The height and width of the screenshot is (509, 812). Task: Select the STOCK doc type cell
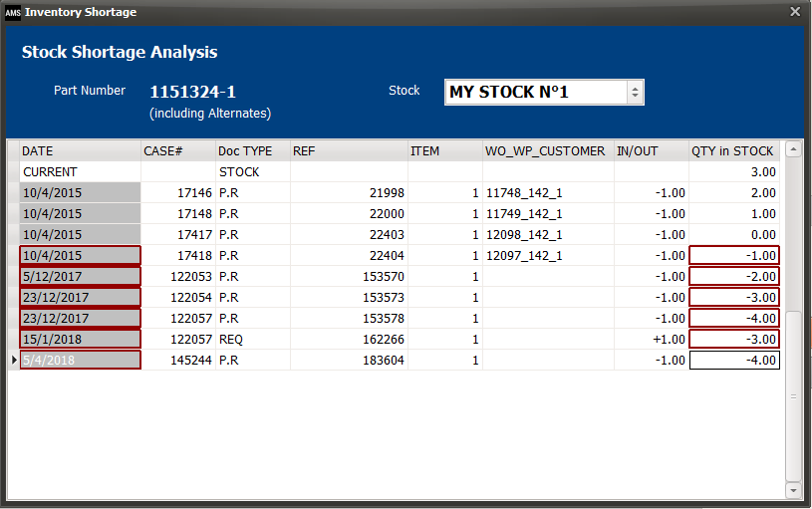coord(253,172)
